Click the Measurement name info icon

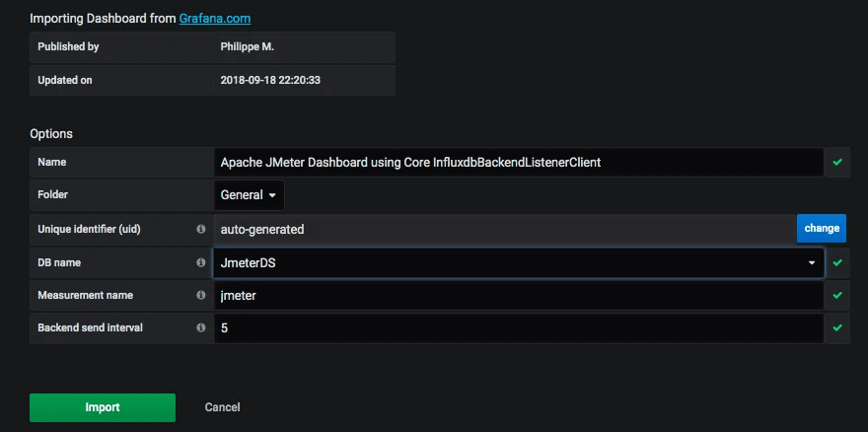[x=201, y=295]
